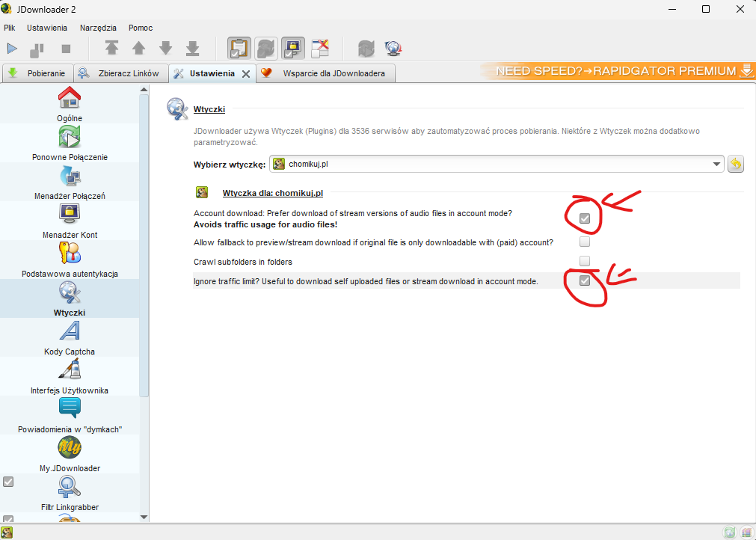Click the grey reconnect icon in toolbar
The width and height of the screenshot is (756, 540).
point(366,48)
